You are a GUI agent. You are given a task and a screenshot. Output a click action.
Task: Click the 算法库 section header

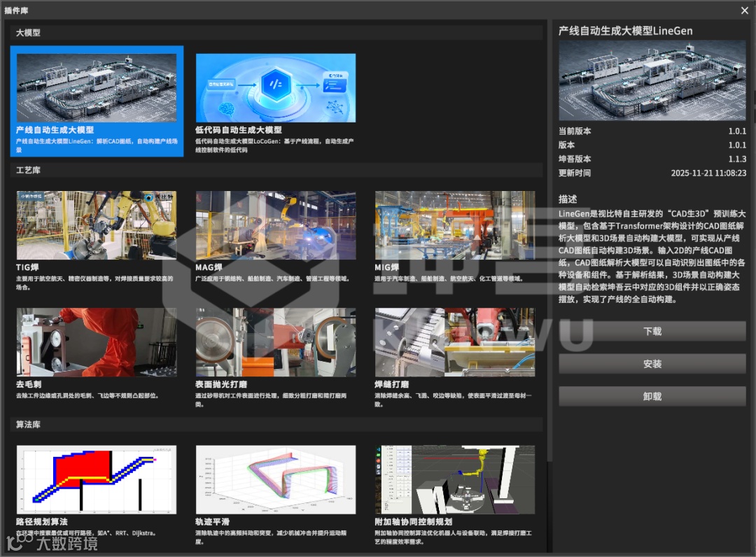point(276,425)
